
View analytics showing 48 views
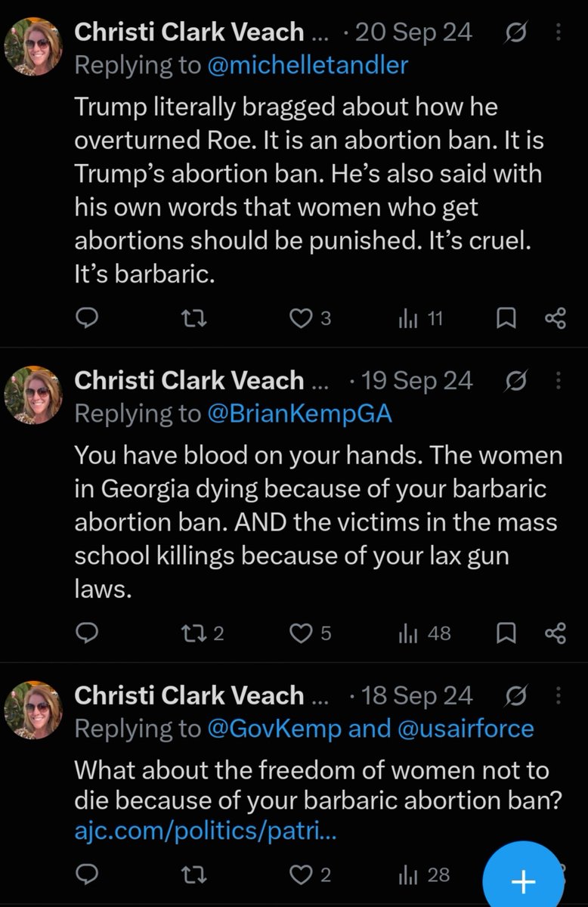(x=424, y=633)
